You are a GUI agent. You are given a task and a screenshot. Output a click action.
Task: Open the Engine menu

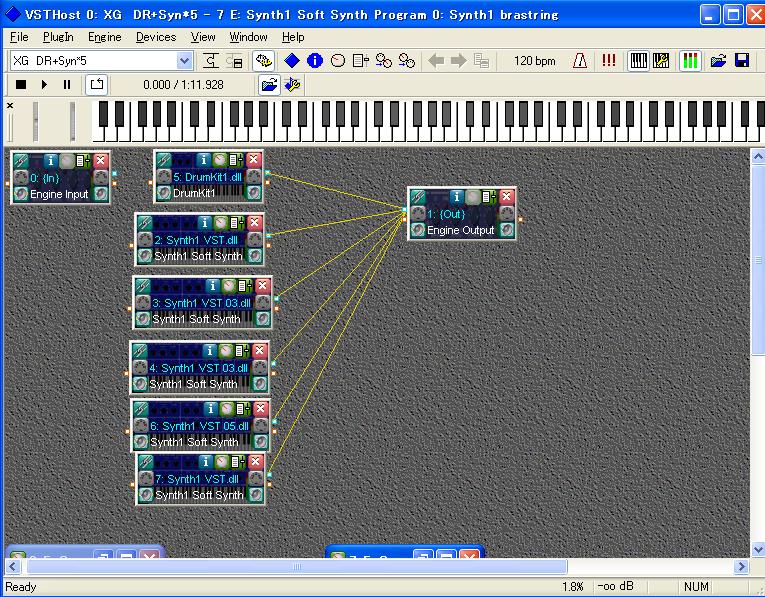[x=105, y=37]
